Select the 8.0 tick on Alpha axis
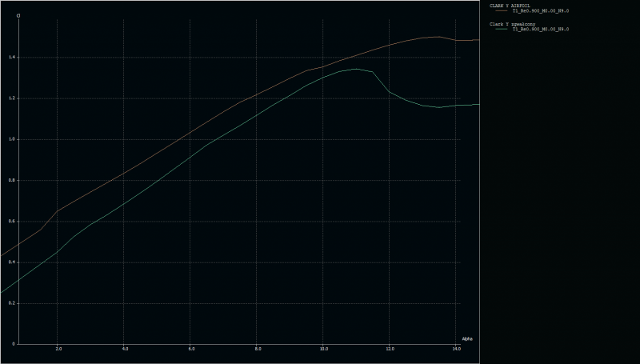 click(258, 350)
